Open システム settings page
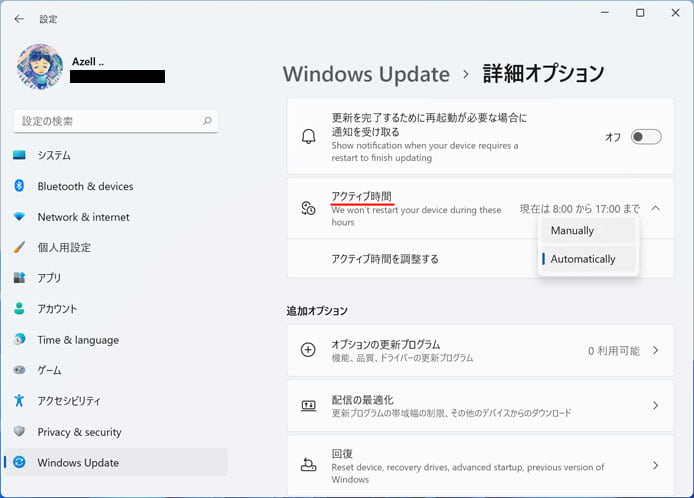 pyautogui.click(x=116, y=155)
